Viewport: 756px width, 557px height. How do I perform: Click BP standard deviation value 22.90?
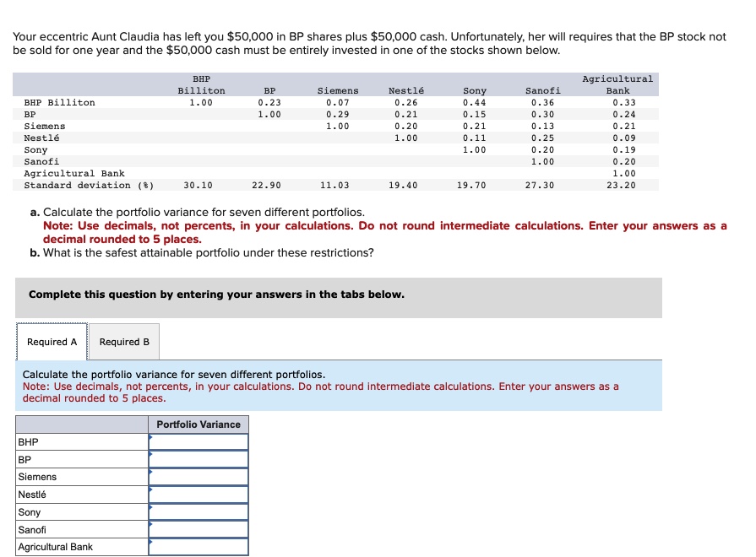point(266,186)
